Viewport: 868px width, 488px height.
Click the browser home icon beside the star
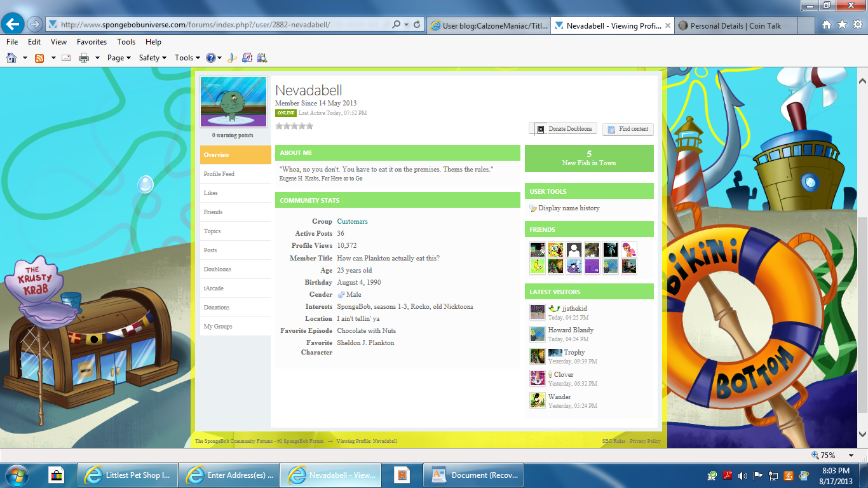(x=827, y=25)
